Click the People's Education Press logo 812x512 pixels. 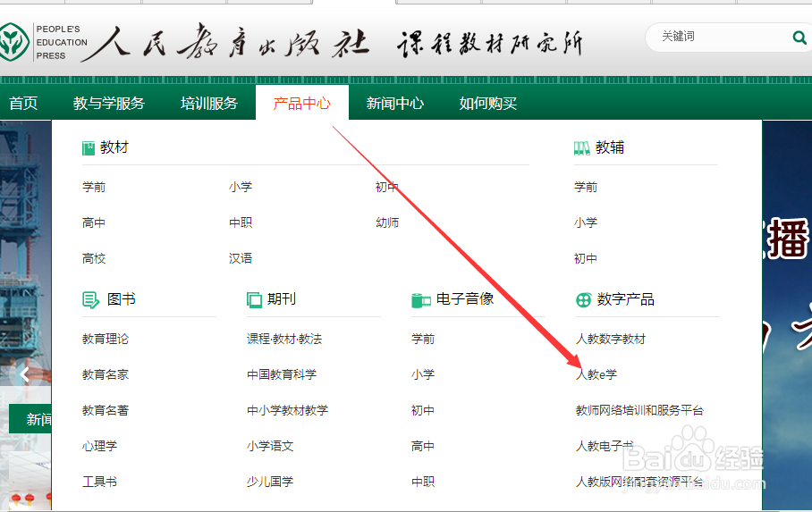[x=14, y=41]
